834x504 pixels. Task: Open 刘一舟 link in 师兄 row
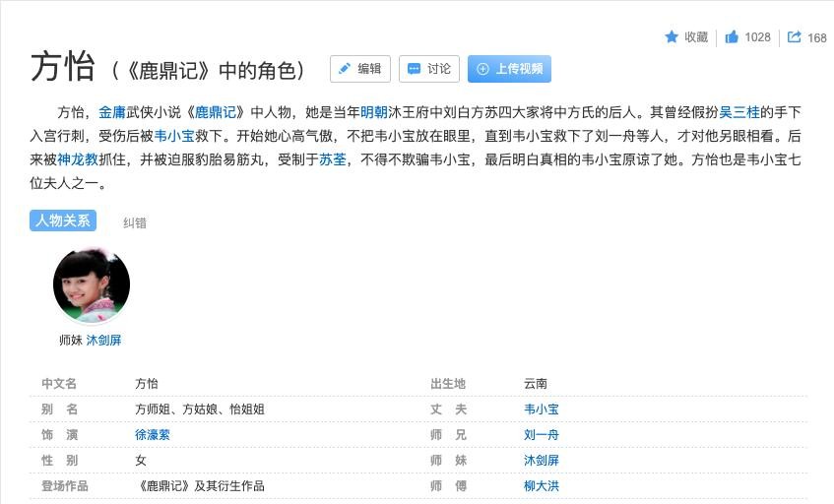(541, 434)
